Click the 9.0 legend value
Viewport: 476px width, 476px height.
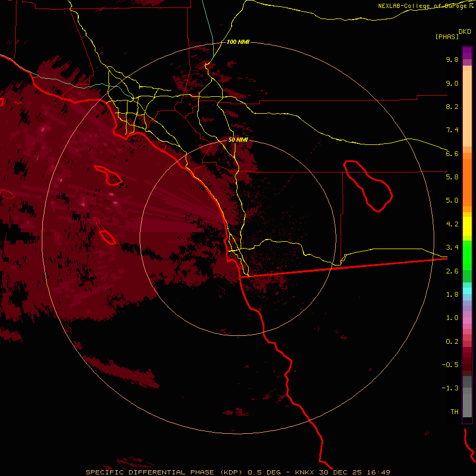click(452, 83)
